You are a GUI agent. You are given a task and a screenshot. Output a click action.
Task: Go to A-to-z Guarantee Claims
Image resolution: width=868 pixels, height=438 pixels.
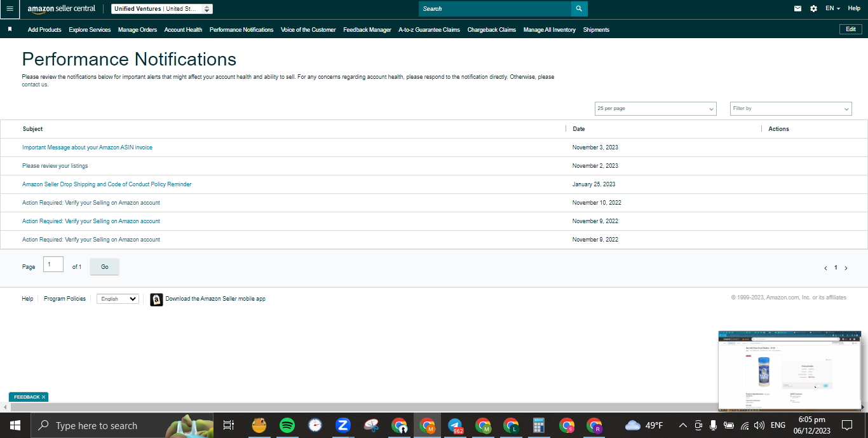(x=429, y=30)
